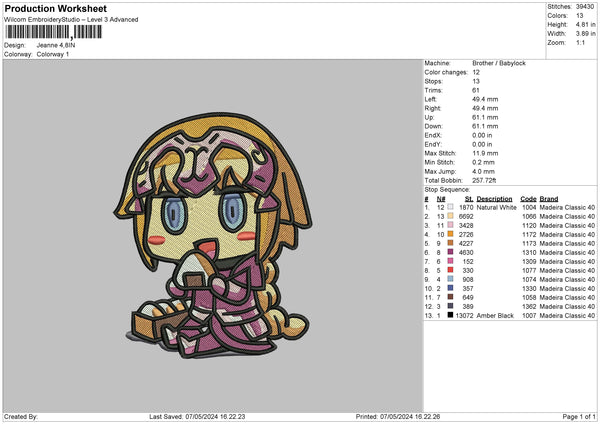Select the Color changes value 12

coord(476,72)
